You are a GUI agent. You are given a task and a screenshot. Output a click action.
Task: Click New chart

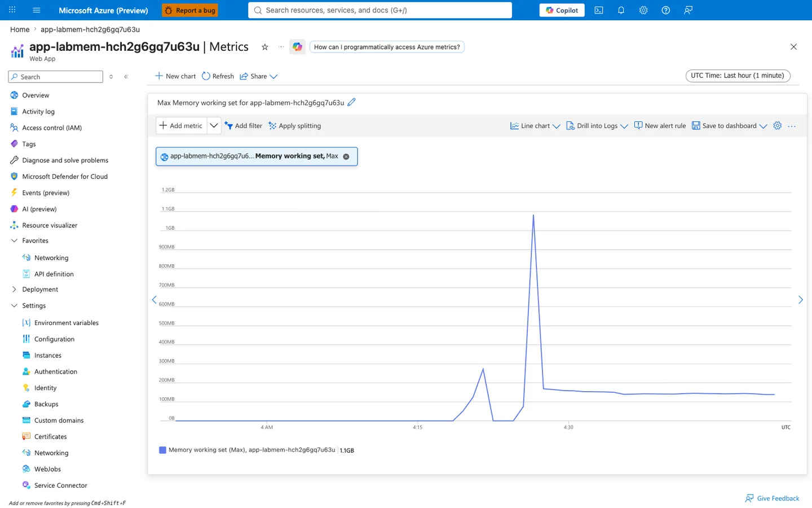coord(175,76)
